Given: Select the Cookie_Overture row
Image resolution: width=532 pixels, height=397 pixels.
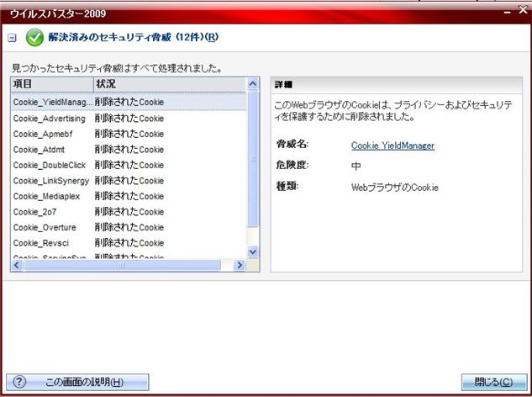Looking at the screenshot, I should click(x=129, y=228).
